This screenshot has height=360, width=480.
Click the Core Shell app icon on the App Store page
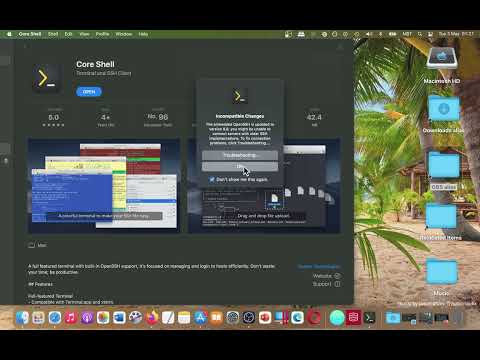coord(47,79)
